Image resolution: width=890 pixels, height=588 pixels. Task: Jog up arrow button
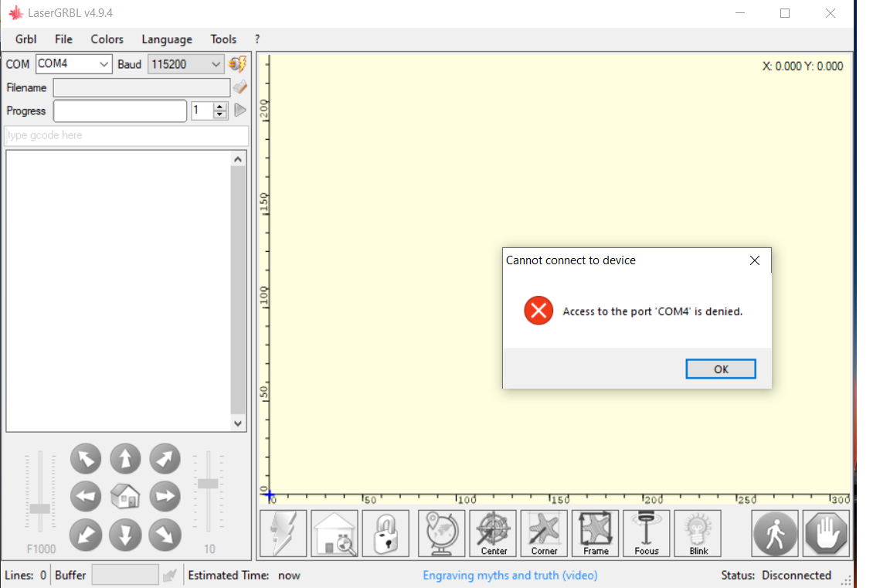125,459
